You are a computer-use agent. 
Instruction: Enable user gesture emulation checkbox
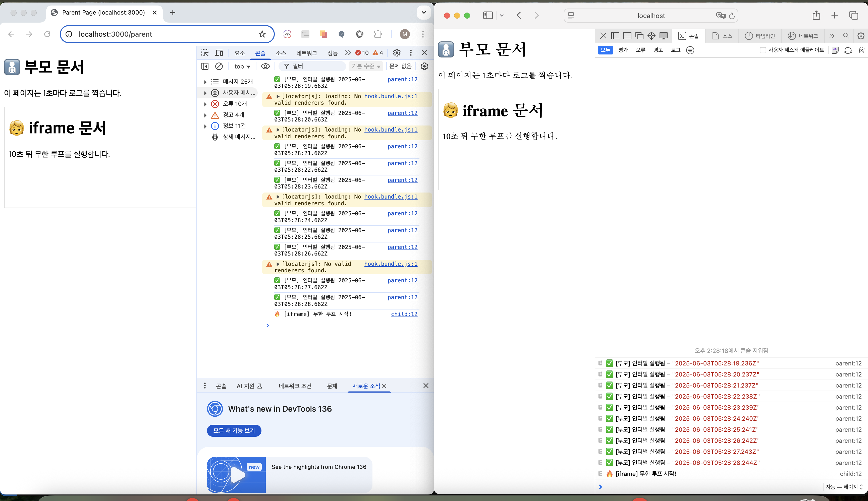pyautogui.click(x=763, y=50)
